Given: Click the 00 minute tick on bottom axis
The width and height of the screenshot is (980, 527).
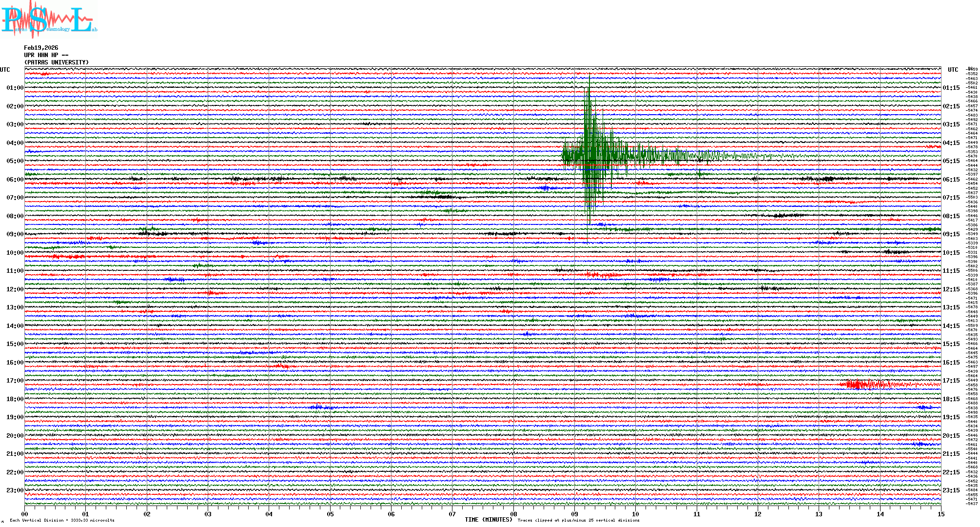Looking at the screenshot, I should pyautogui.click(x=25, y=514).
